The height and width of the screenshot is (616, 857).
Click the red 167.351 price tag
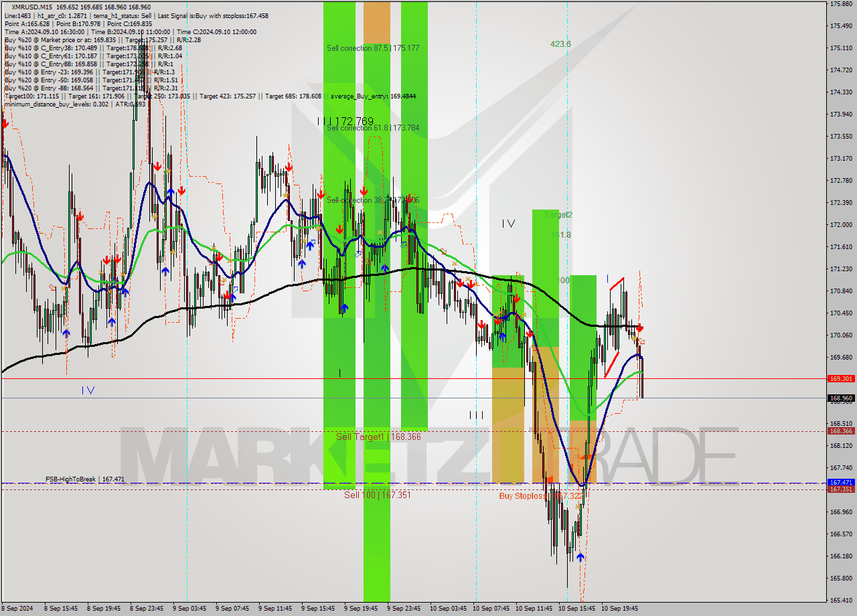click(841, 489)
